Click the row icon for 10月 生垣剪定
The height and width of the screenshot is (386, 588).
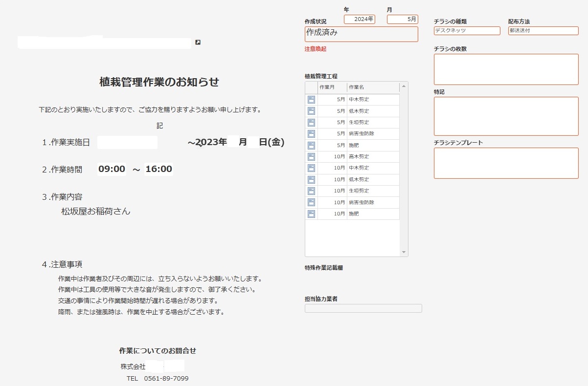click(x=311, y=191)
